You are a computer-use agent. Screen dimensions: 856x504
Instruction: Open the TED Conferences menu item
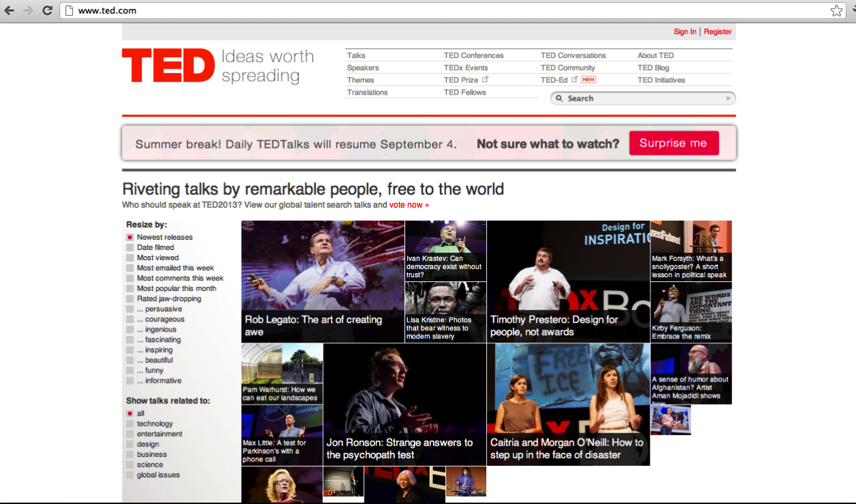click(x=473, y=56)
